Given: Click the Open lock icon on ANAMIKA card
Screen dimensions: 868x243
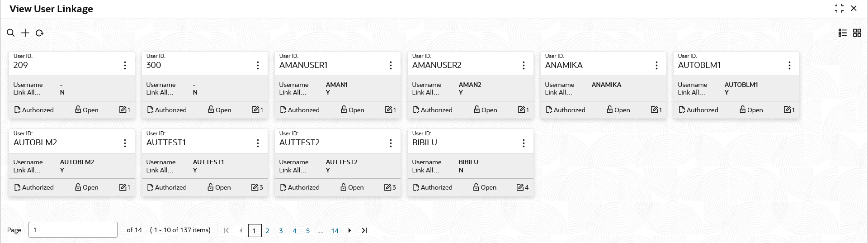Looking at the screenshot, I should pyautogui.click(x=610, y=110).
